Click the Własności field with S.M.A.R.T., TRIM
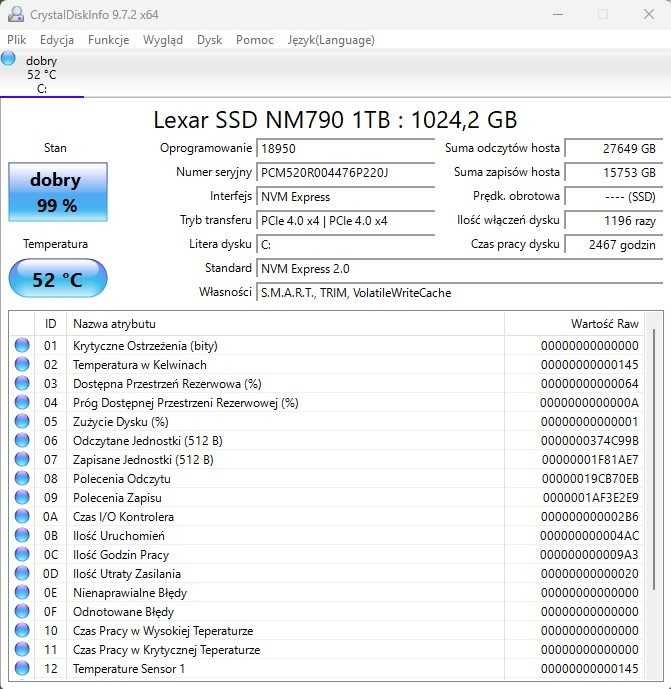This screenshot has width=671, height=689. click(x=459, y=293)
